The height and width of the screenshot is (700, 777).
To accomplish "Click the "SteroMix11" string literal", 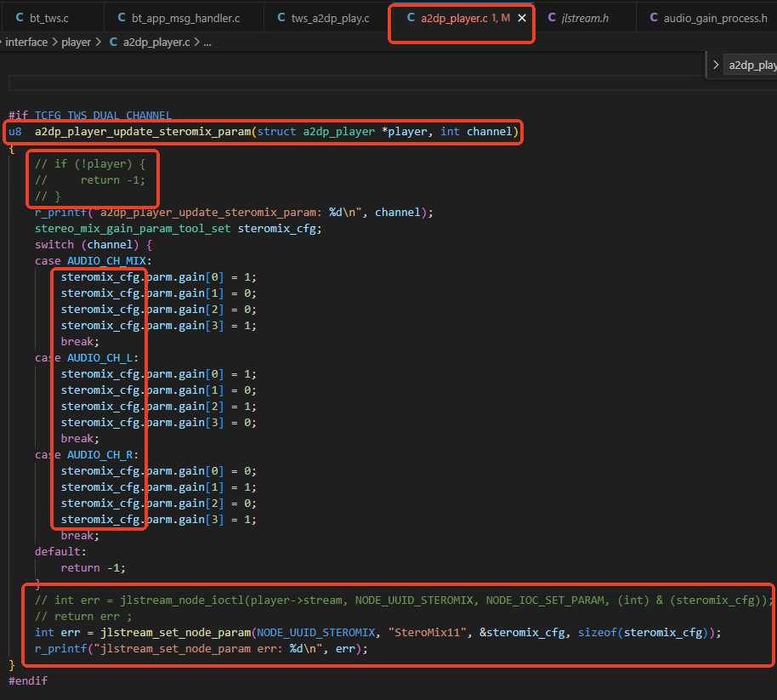I will pos(427,633).
